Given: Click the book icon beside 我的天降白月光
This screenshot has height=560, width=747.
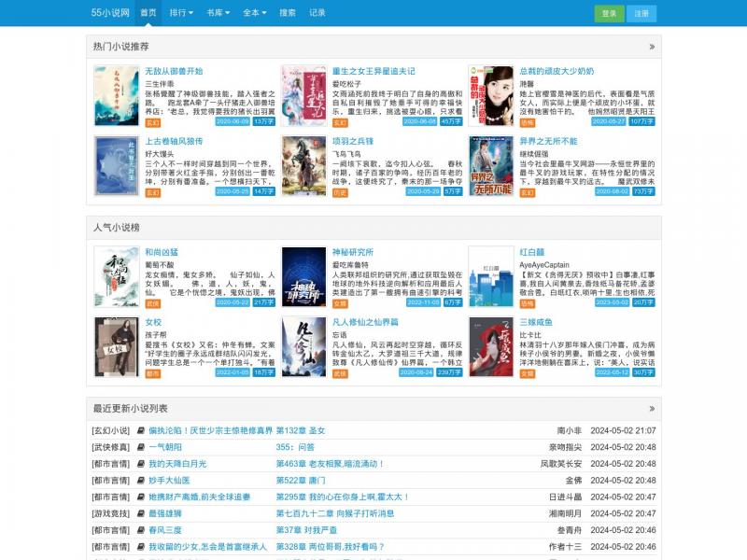Looking at the screenshot, I should pos(141,464).
